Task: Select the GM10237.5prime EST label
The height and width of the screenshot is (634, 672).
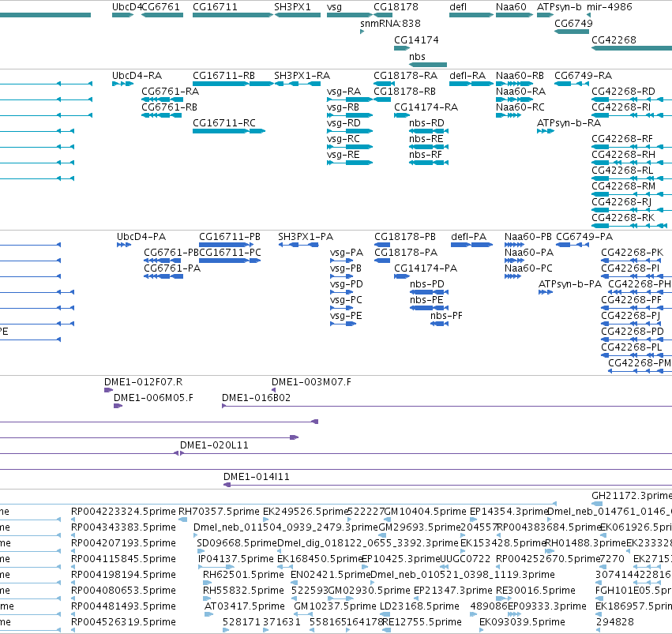Action: [x=335, y=606]
